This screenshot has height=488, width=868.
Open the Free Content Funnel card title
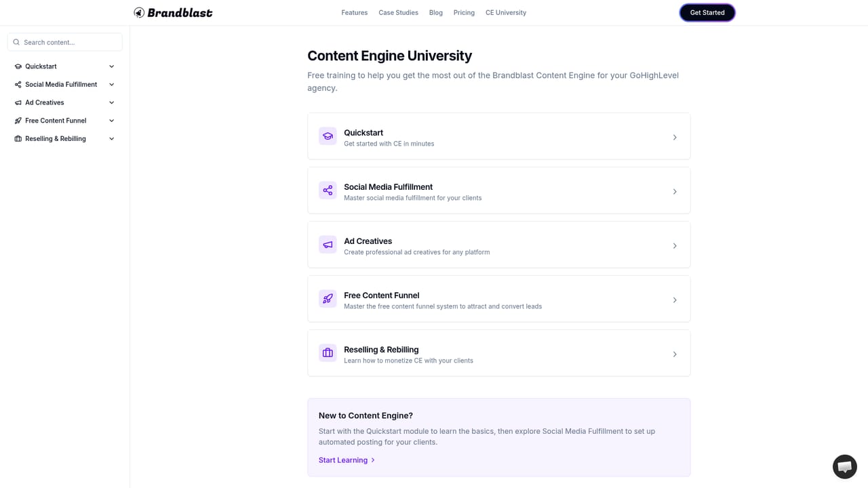(381, 296)
